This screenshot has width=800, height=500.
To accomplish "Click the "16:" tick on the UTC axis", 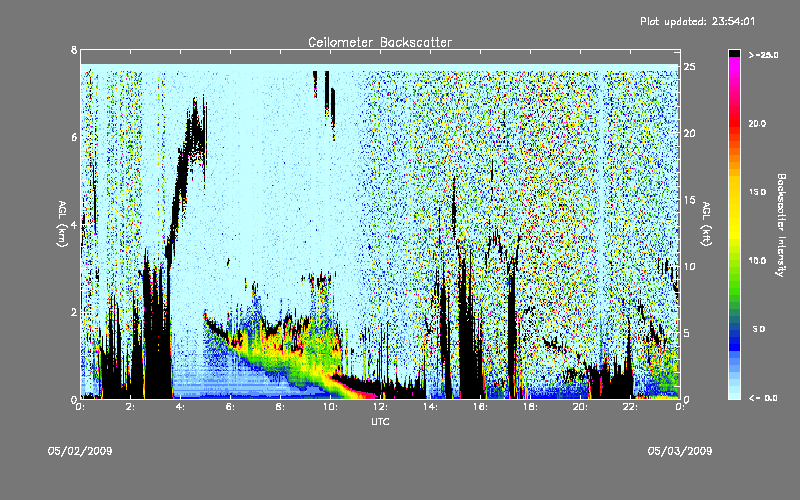I will pos(480,407).
